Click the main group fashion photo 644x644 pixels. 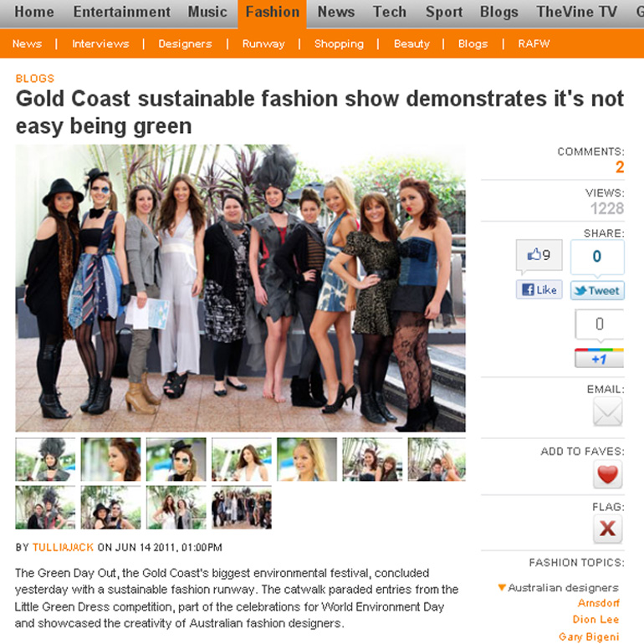pos(240,288)
